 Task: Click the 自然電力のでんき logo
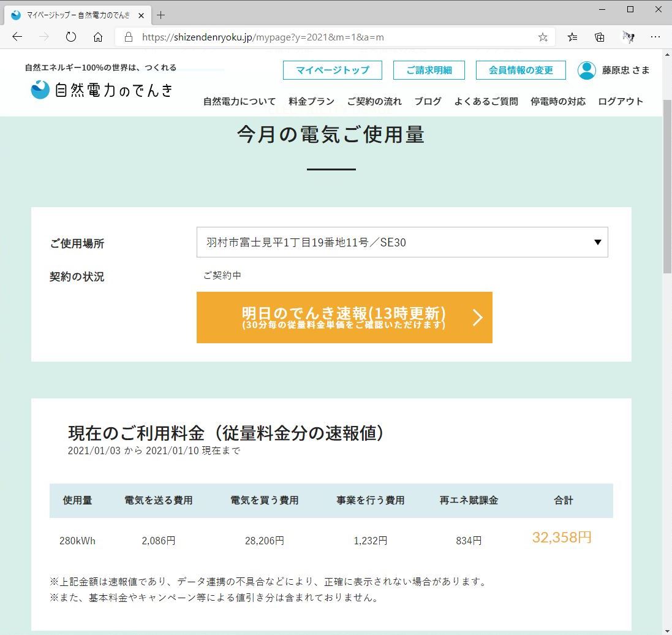[x=102, y=89]
